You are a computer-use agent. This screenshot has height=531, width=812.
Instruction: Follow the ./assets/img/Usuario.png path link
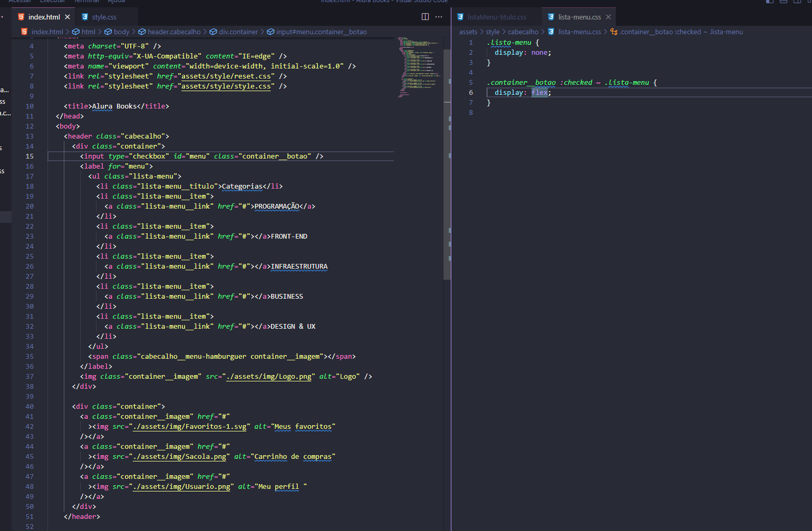182,487
